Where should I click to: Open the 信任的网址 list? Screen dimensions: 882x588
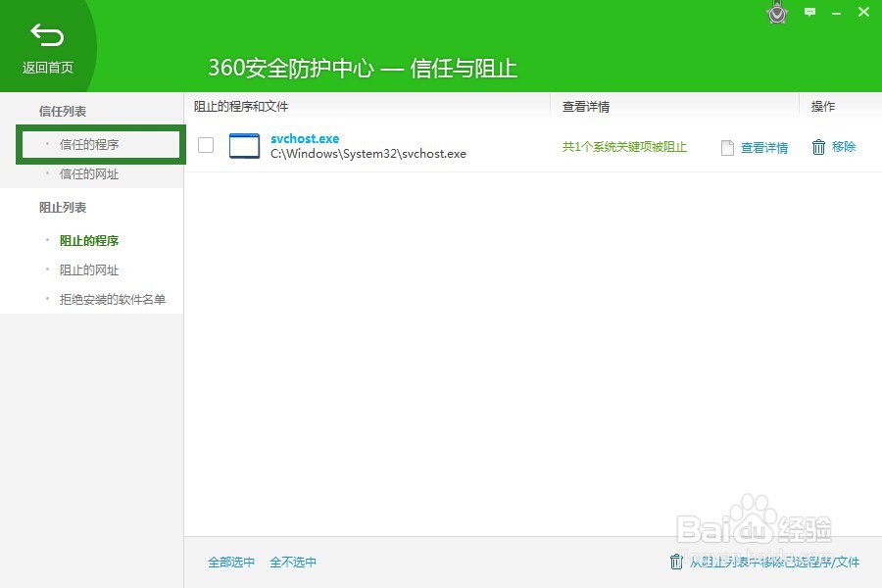tap(89, 173)
